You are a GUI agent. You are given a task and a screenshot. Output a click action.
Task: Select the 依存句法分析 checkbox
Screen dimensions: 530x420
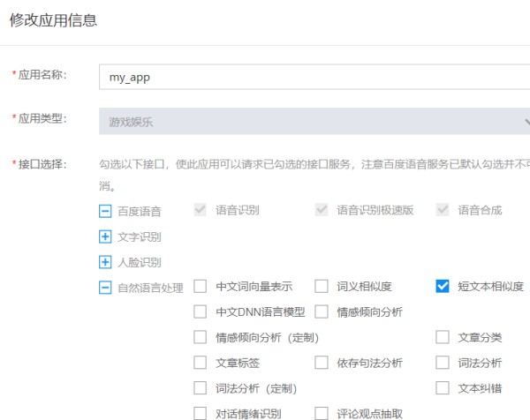[x=322, y=363]
